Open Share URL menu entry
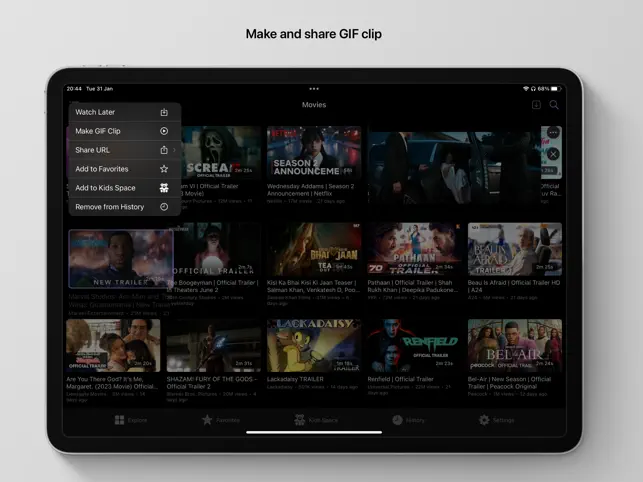This screenshot has height=482, width=643. 125,150
